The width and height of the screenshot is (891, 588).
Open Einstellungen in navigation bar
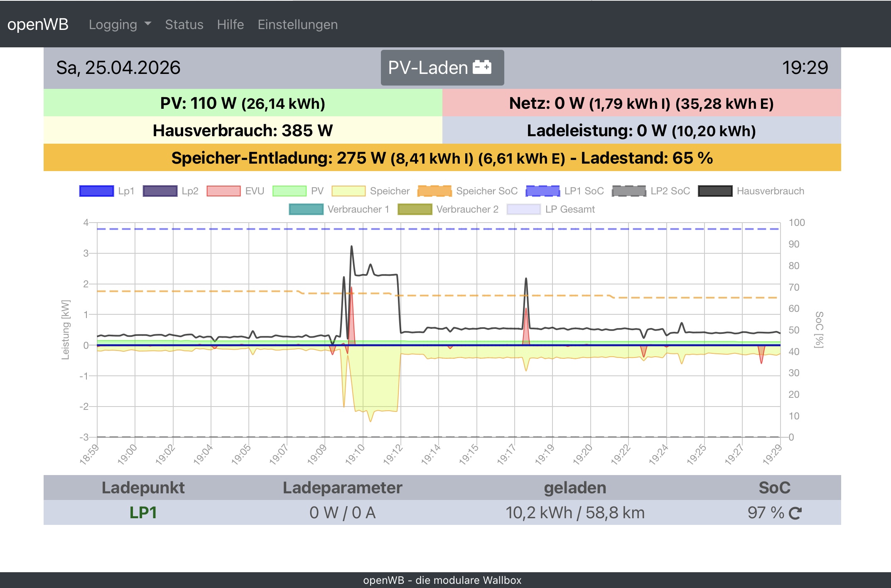pos(297,24)
